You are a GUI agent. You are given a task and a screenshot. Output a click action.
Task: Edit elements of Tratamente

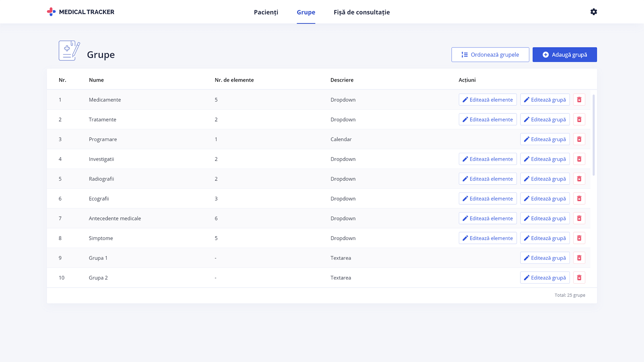(488, 119)
